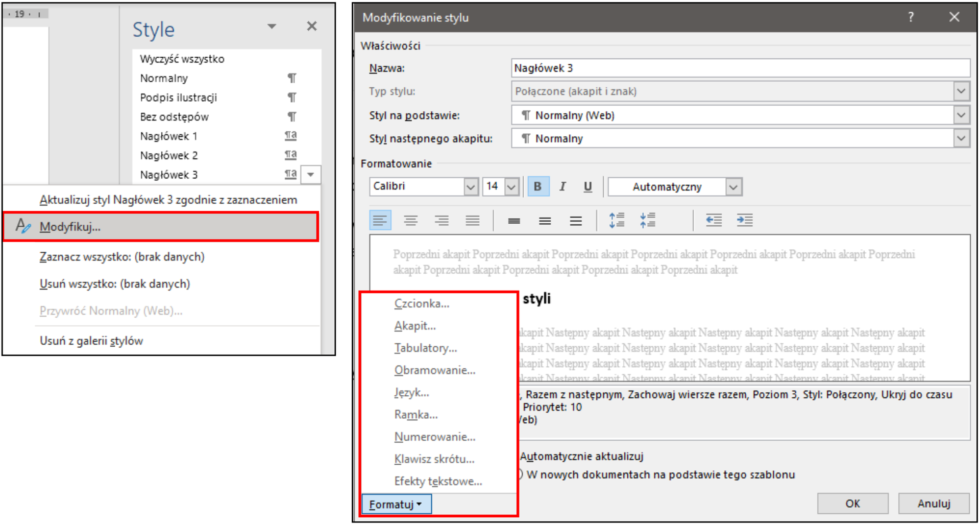This screenshot has height=525, width=980.
Task: Expand Styl następnego akapitu dropdown
Action: pos(962,138)
